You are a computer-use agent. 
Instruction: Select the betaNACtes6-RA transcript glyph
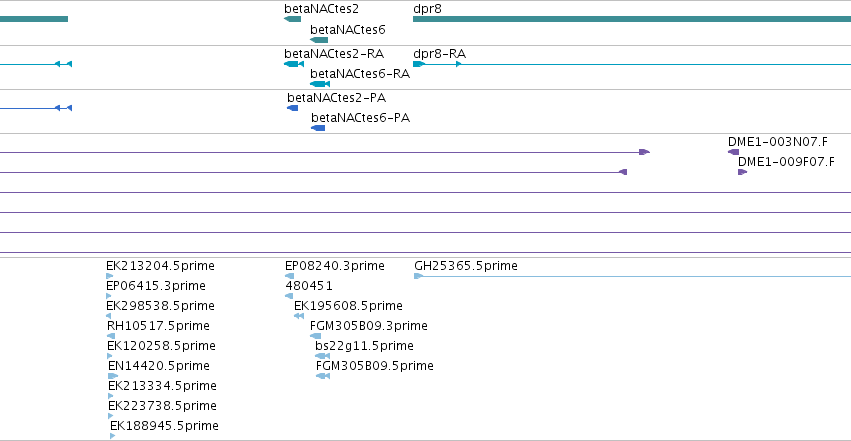320,84
